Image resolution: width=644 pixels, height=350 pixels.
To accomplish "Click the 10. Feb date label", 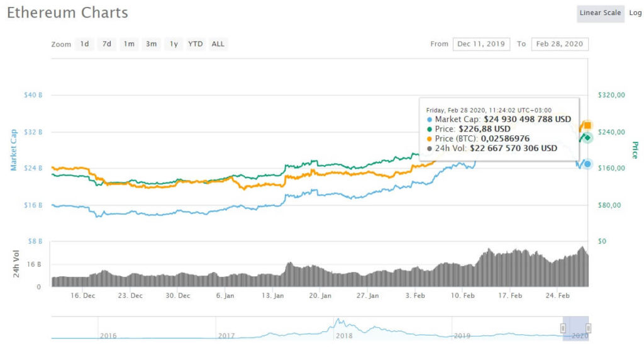I will coord(463,295).
